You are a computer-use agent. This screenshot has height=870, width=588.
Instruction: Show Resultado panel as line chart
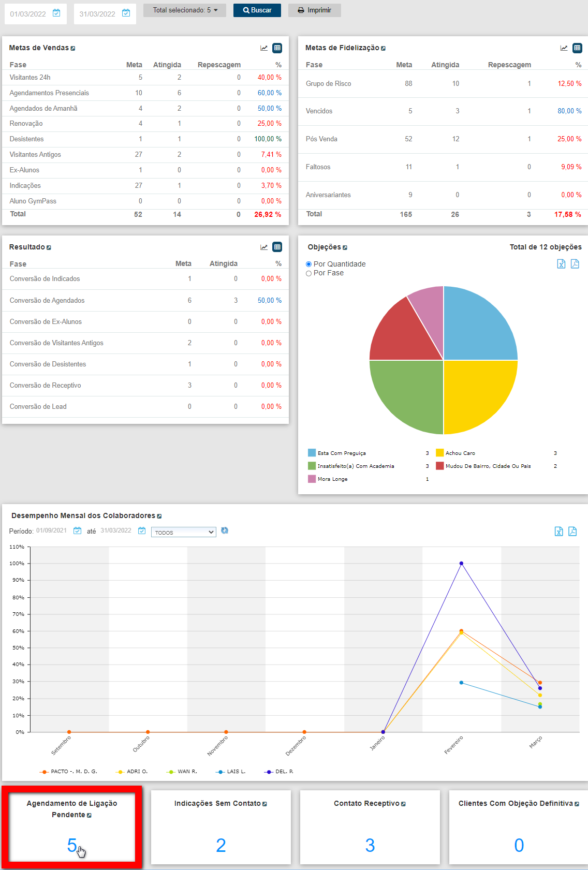264,247
